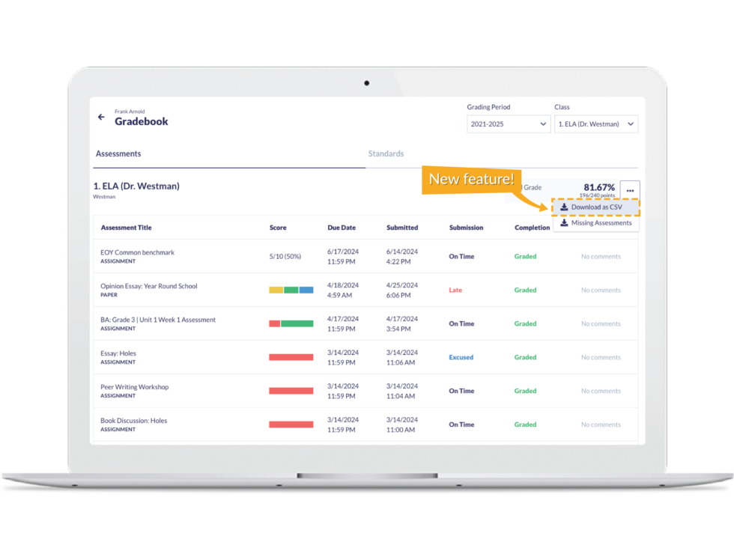Click the download icon beside Missing Assessments

pyautogui.click(x=564, y=223)
